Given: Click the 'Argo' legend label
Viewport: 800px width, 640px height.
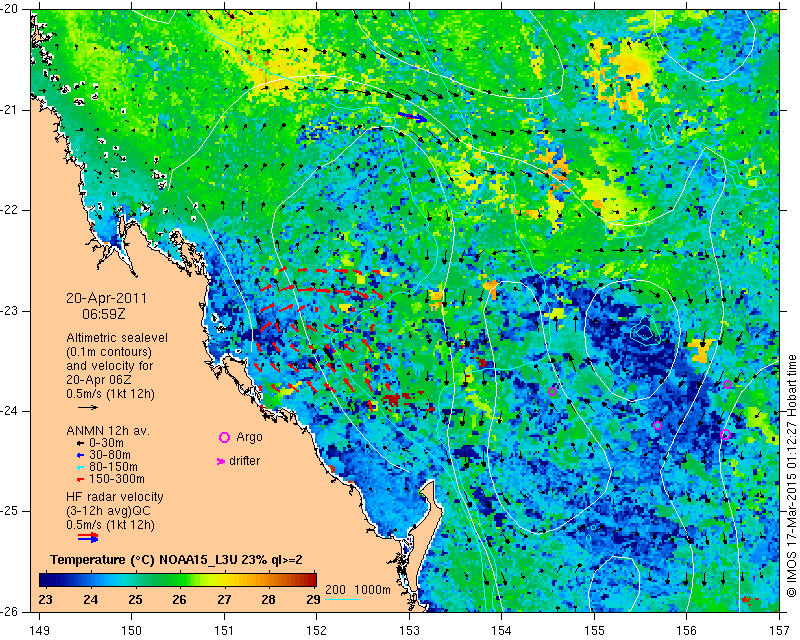Looking at the screenshot, I should pos(249,437).
